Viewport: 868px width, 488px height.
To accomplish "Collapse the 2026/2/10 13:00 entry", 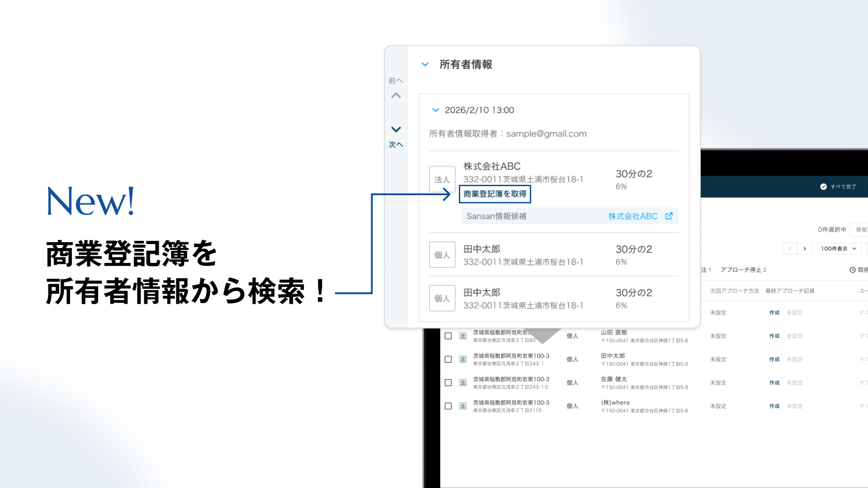I will 435,110.
